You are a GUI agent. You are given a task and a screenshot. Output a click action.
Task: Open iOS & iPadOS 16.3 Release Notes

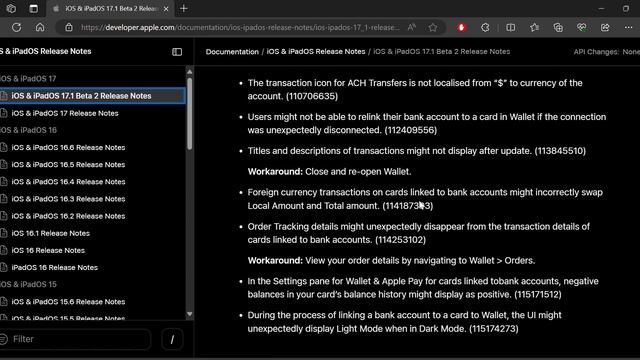68,199
